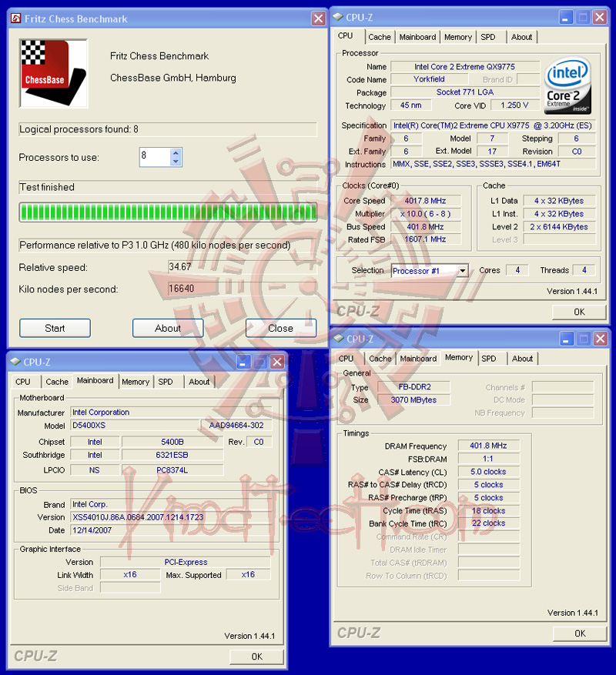The height and width of the screenshot is (675, 616).
Task: Decrease processors to use with down arrow
Action: tap(176, 162)
